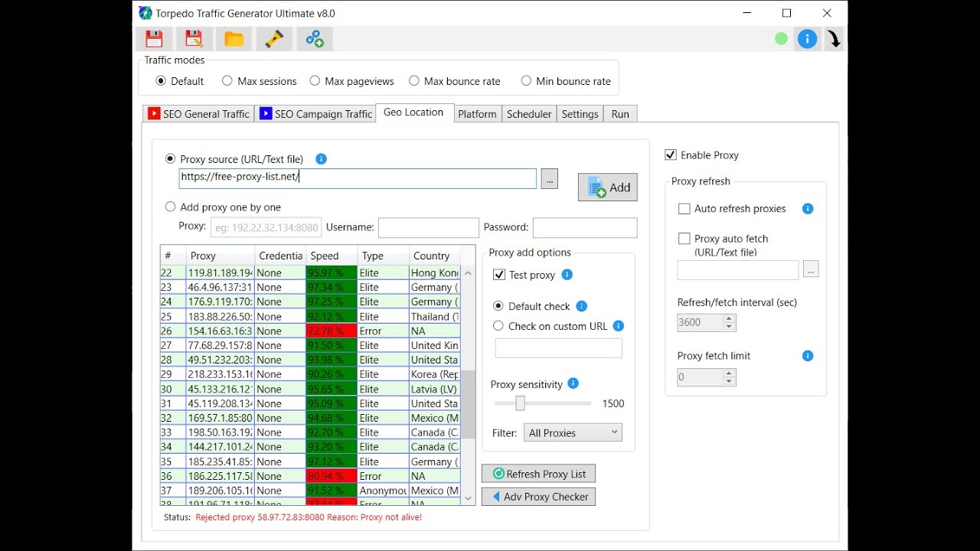Open the All Proxies filter dropdown

point(573,432)
